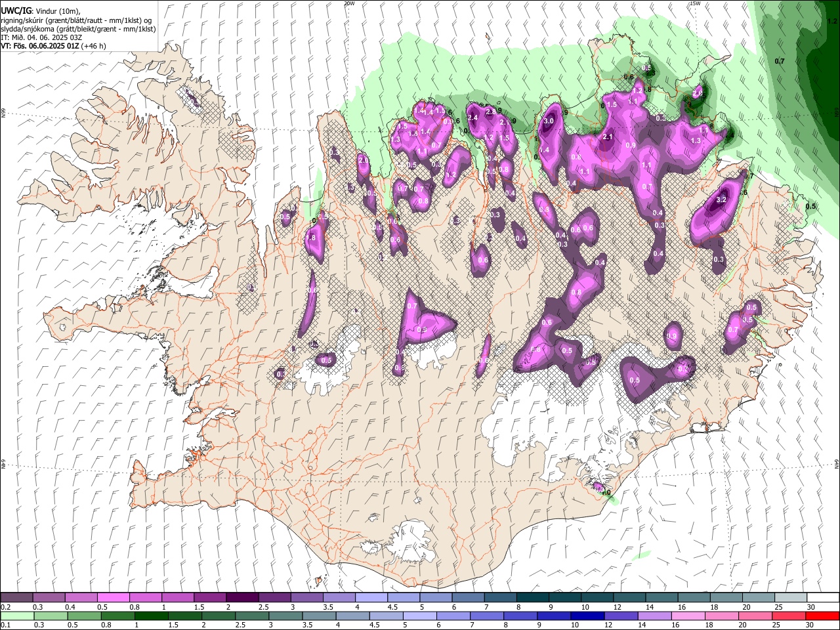Pick upper legend swatch between 0.8 and 1

click(x=145, y=597)
